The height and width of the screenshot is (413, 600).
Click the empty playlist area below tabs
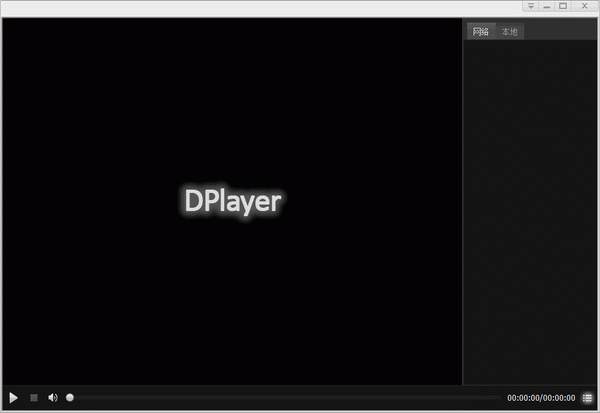(530, 212)
